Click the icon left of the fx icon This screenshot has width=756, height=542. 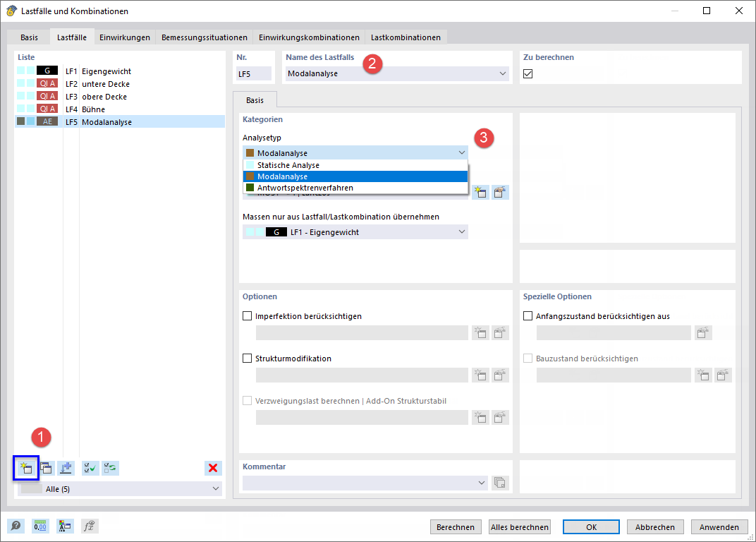click(x=65, y=526)
